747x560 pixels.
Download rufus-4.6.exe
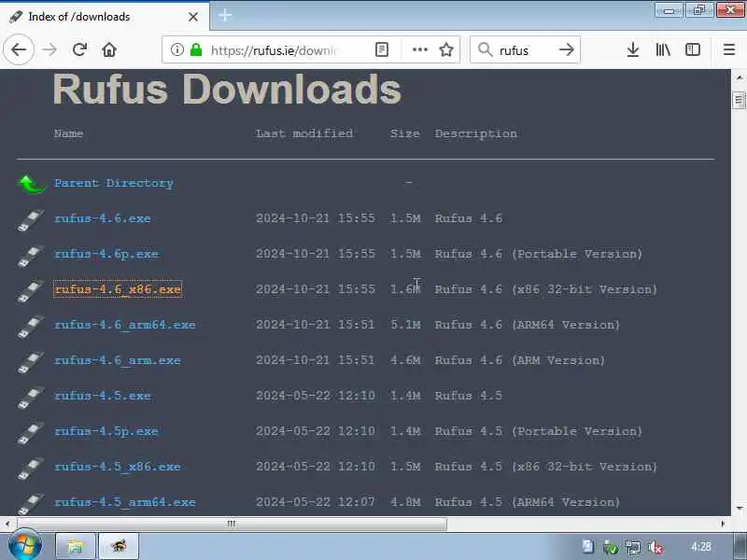(x=103, y=218)
